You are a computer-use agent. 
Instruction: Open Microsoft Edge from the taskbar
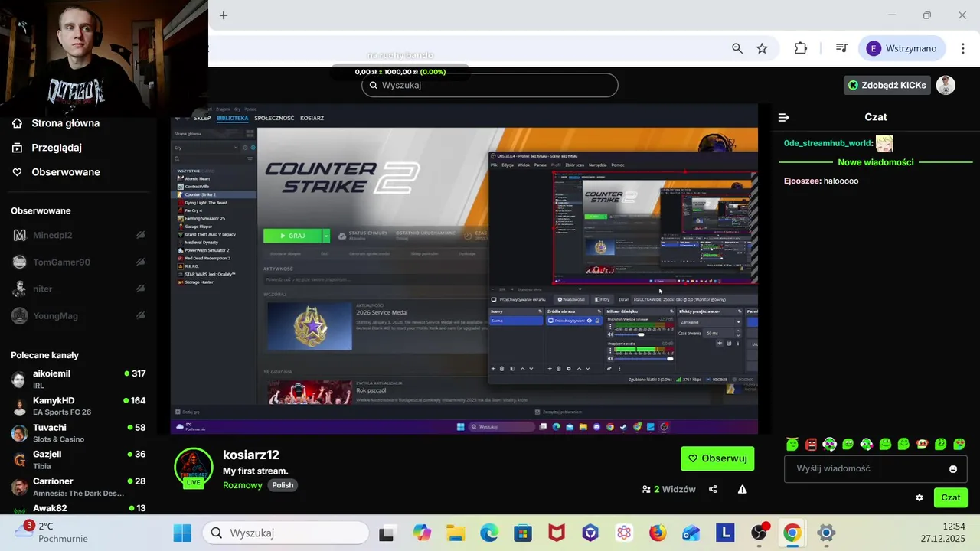coord(489,533)
